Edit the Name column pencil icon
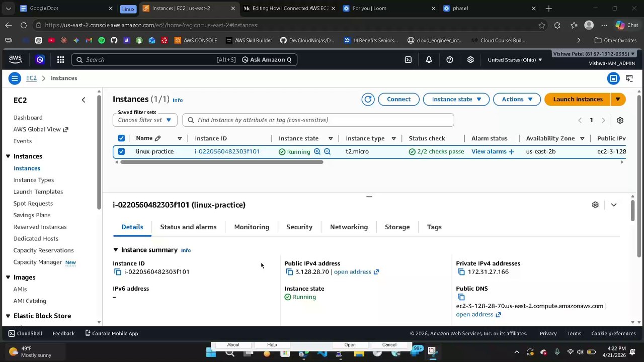Image resolution: width=644 pixels, height=362 pixels. (x=157, y=138)
